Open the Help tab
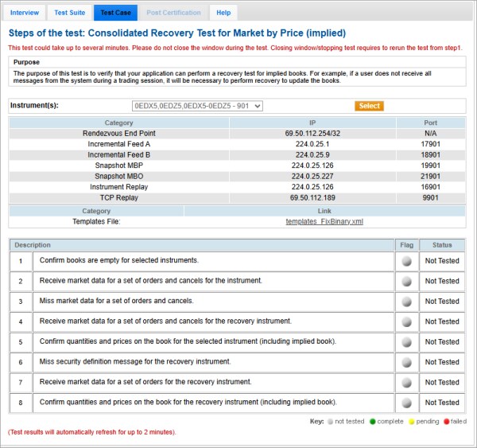477x448 pixels. 223,13
